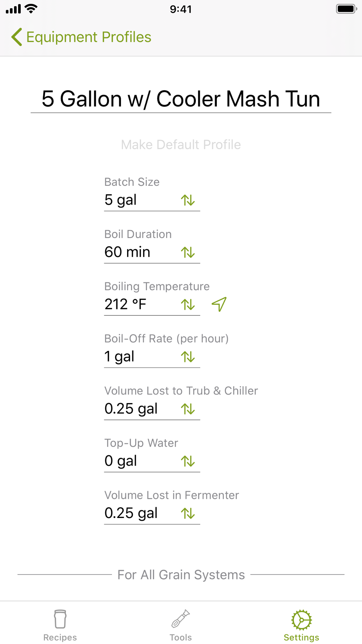Tap the Boiling Temperature conversion arrows icon
Image resolution: width=362 pixels, height=644 pixels.
[x=188, y=304]
